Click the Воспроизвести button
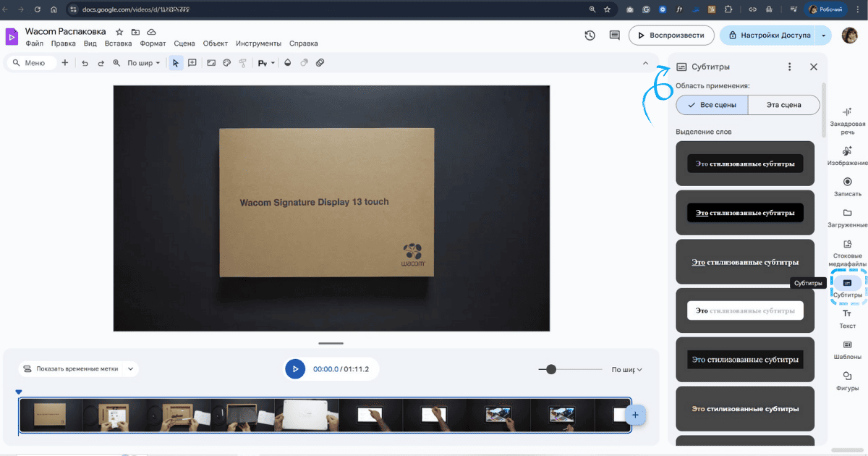 [671, 34]
